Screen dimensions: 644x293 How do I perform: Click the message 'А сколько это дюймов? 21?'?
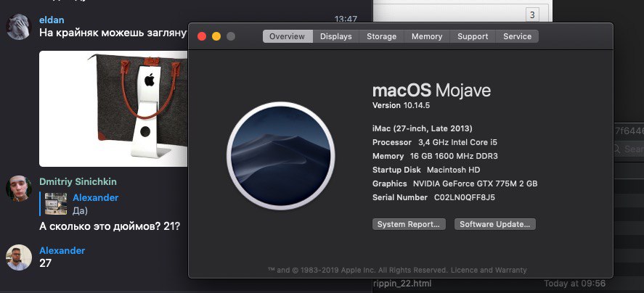110,226
